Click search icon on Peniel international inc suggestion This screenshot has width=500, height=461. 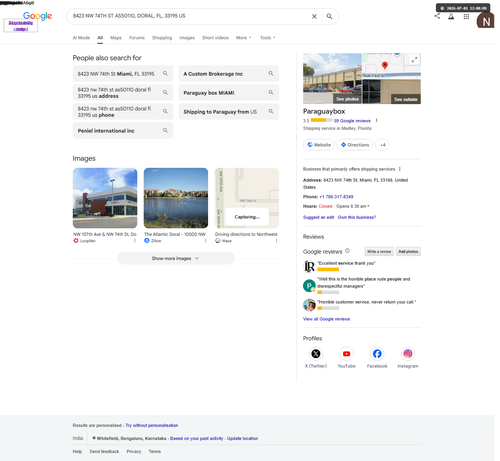tap(165, 130)
